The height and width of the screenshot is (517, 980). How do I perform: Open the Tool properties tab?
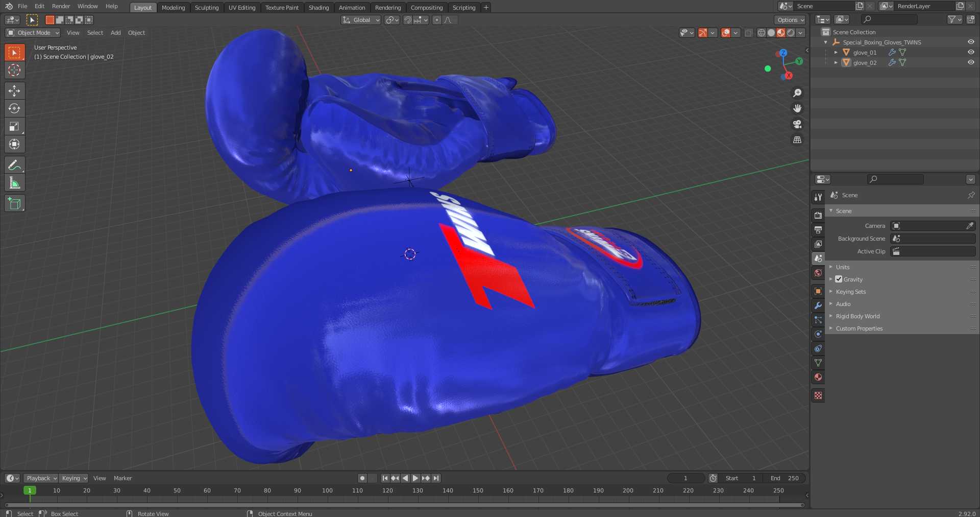[x=818, y=197]
